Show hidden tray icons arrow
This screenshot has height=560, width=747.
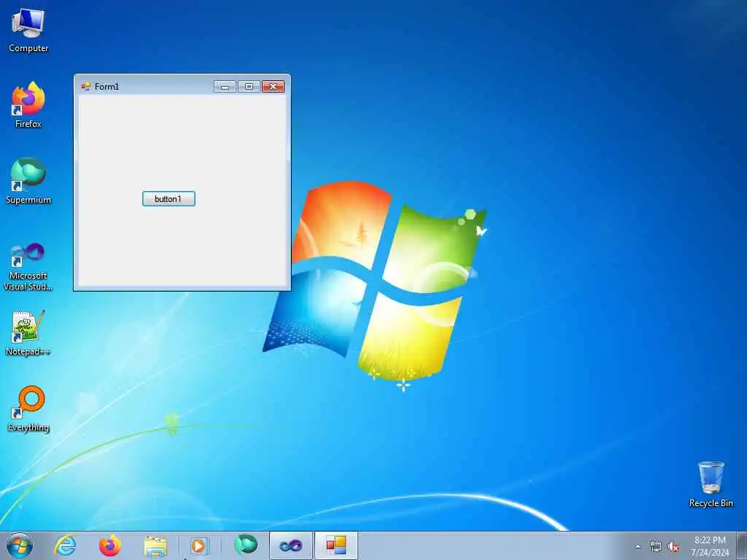[638, 546]
